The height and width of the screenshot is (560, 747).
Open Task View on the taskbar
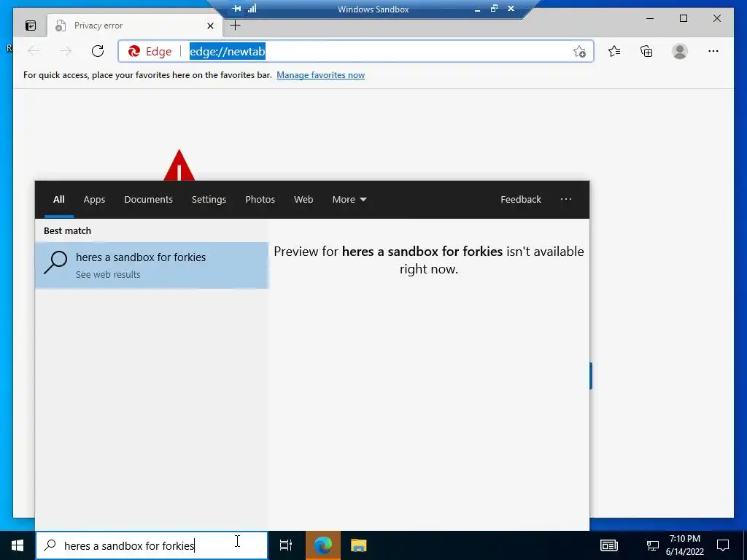[x=286, y=545]
